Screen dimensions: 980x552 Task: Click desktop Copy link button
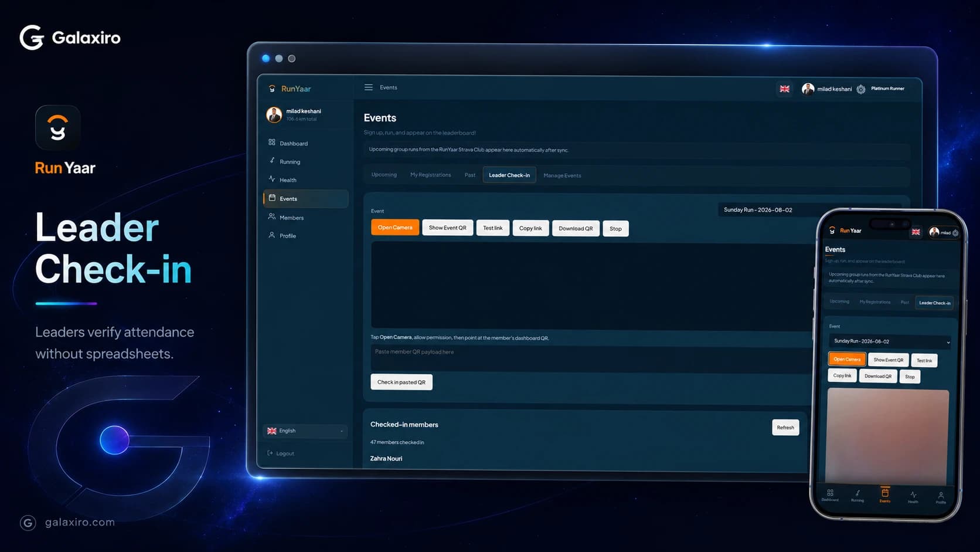coord(530,228)
